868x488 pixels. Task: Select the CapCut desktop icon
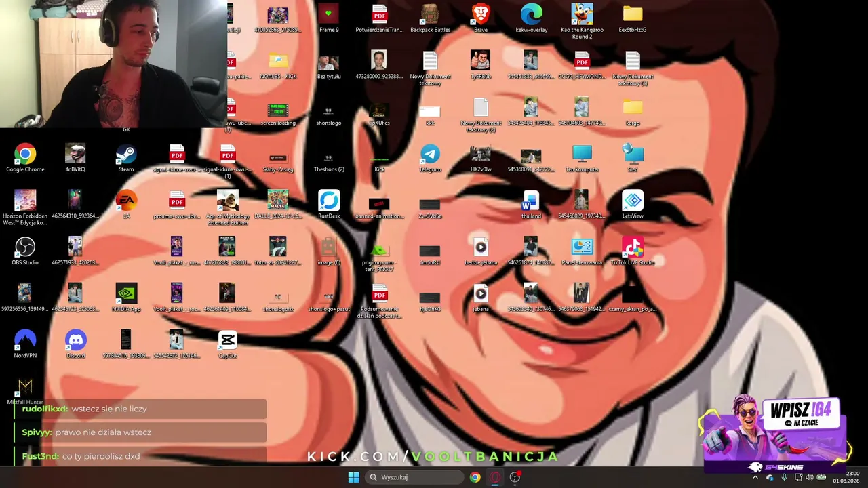227,344
